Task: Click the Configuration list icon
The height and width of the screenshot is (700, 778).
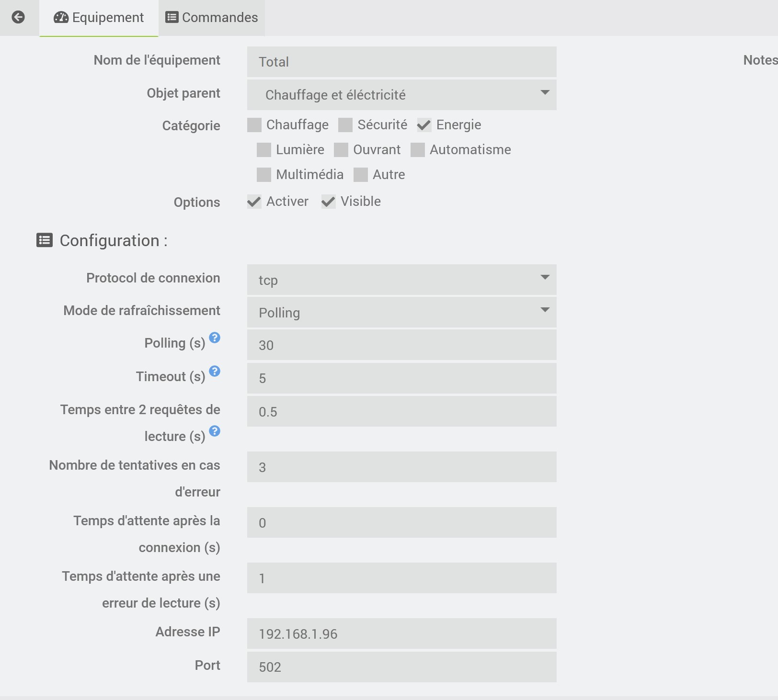Action: [45, 240]
